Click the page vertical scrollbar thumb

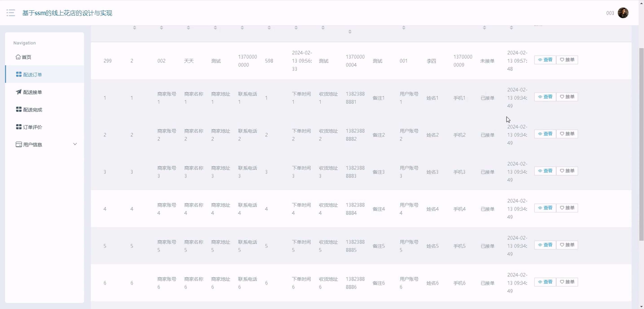[641, 144]
